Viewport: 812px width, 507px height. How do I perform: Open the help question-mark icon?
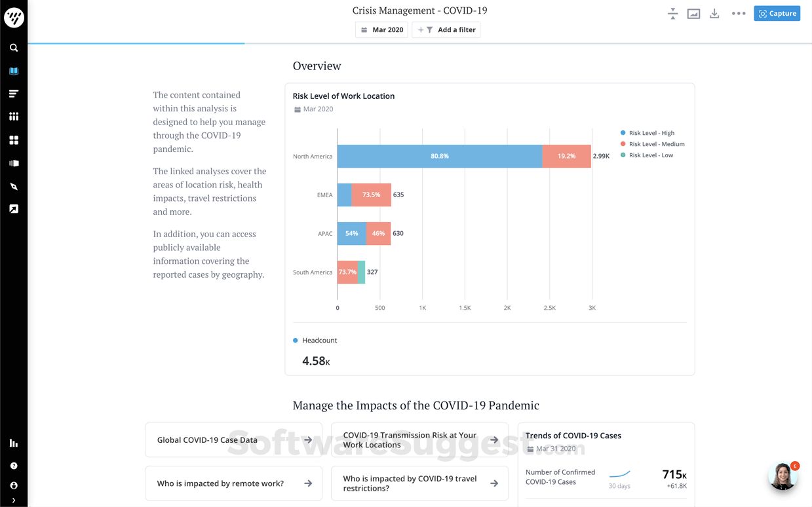[13, 465]
